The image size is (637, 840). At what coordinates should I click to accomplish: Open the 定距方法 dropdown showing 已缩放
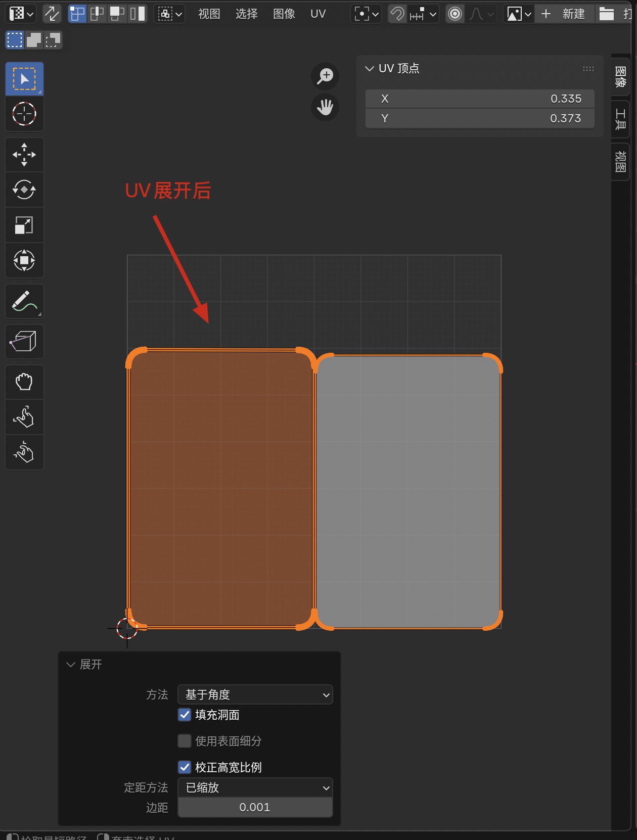[x=255, y=787]
